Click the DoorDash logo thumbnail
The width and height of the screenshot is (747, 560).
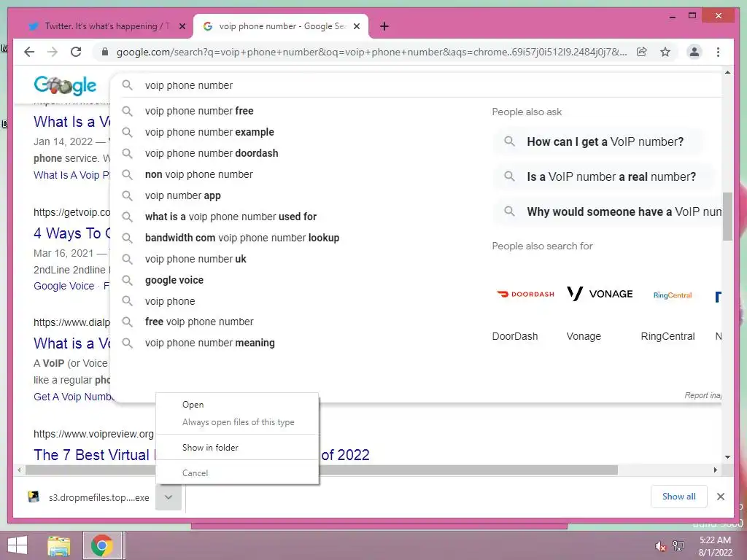point(525,295)
